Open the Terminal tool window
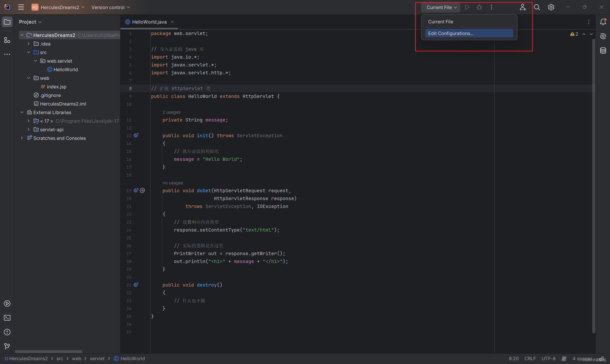 [x=7, y=318]
